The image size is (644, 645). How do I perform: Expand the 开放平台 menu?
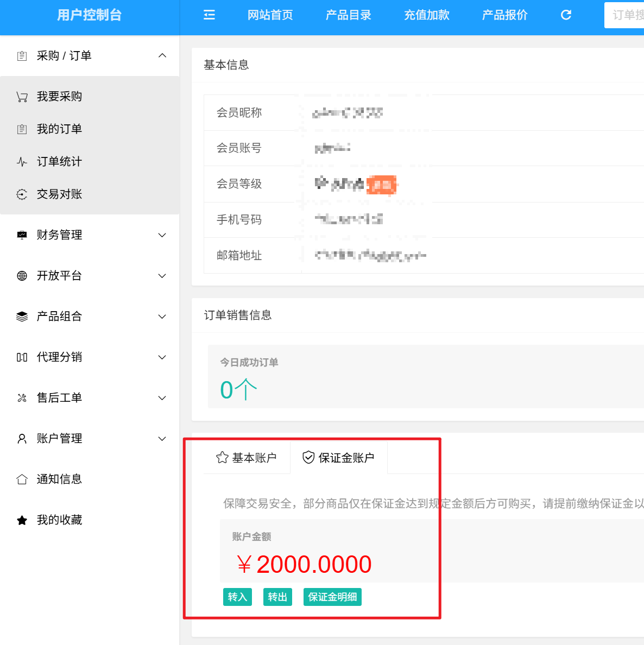(90, 276)
